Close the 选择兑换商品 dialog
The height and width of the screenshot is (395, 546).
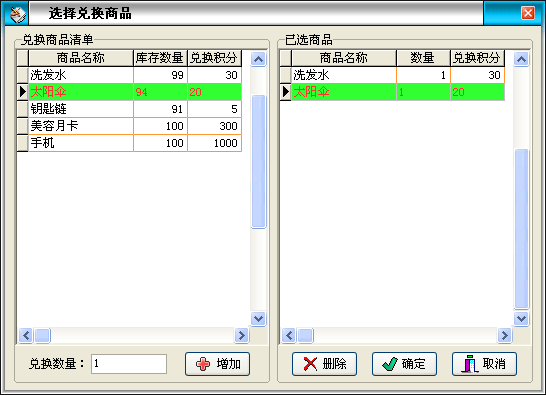[x=528, y=14]
